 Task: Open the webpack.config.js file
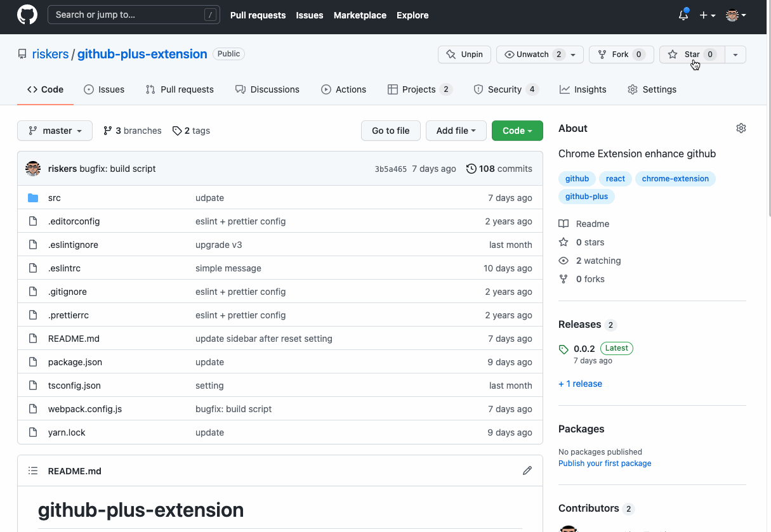point(85,409)
